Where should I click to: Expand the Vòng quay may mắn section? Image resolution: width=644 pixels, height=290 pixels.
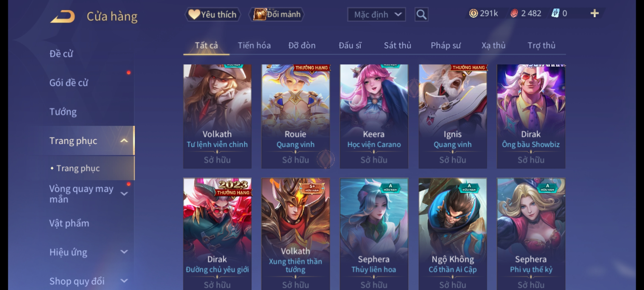click(124, 194)
